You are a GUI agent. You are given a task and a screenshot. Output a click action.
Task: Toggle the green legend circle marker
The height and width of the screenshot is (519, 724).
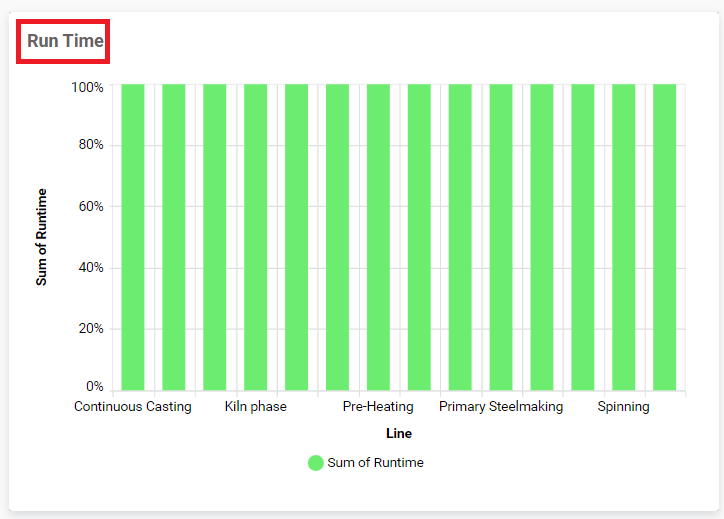316,463
